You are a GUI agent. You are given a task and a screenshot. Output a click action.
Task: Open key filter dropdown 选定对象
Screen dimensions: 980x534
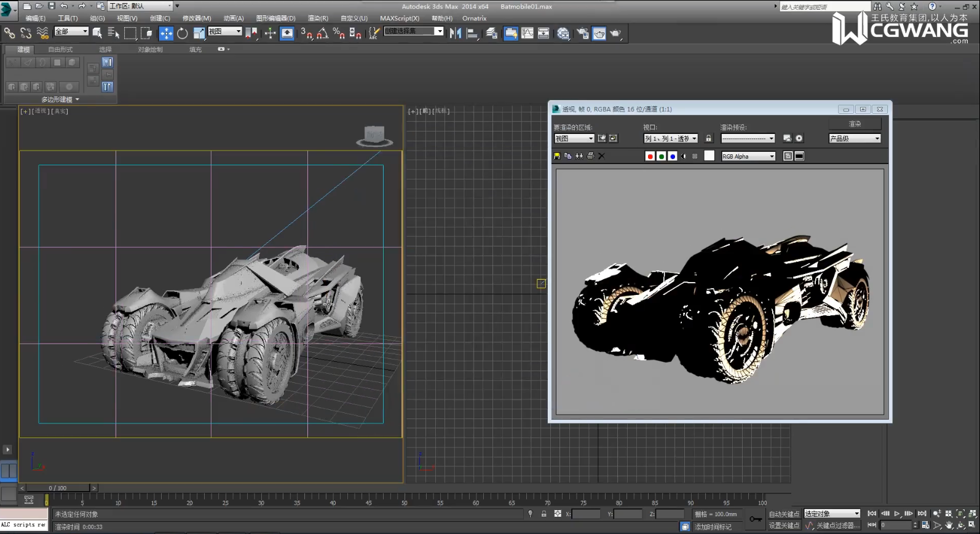pyautogui.click(x=832, y=514)
